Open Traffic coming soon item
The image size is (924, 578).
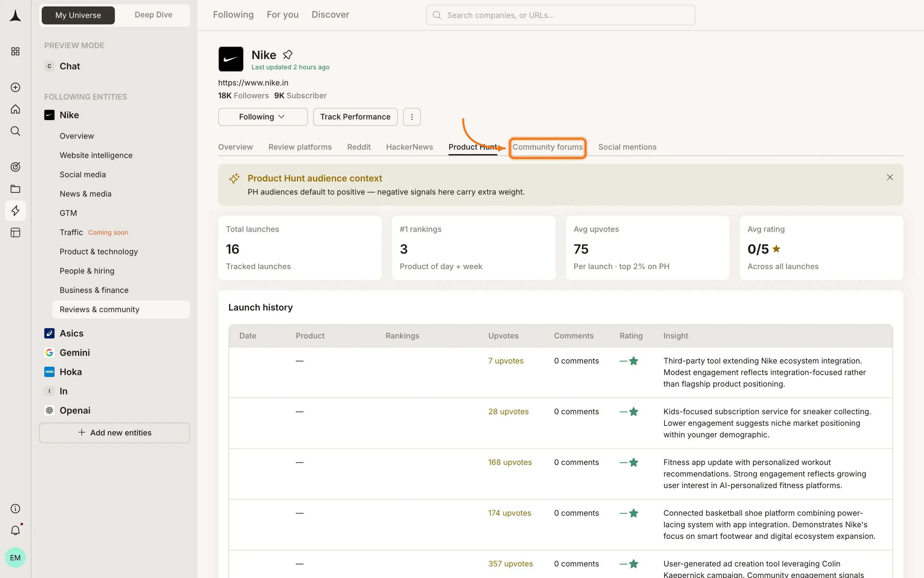[94, 232]
